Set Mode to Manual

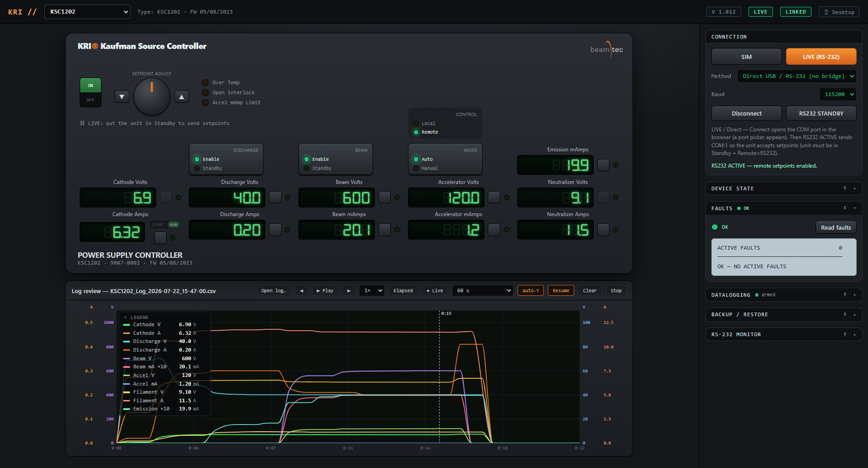[x=426, y=169]
